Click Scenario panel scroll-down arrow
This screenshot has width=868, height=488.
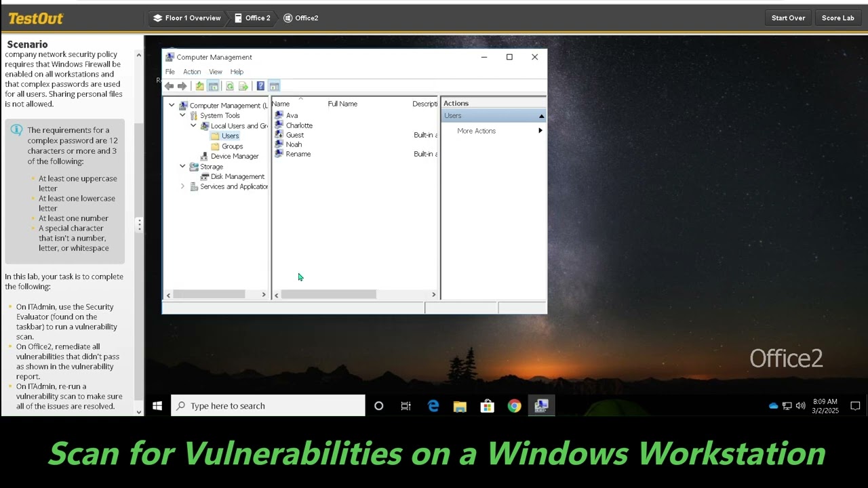[x=139, y=411]
